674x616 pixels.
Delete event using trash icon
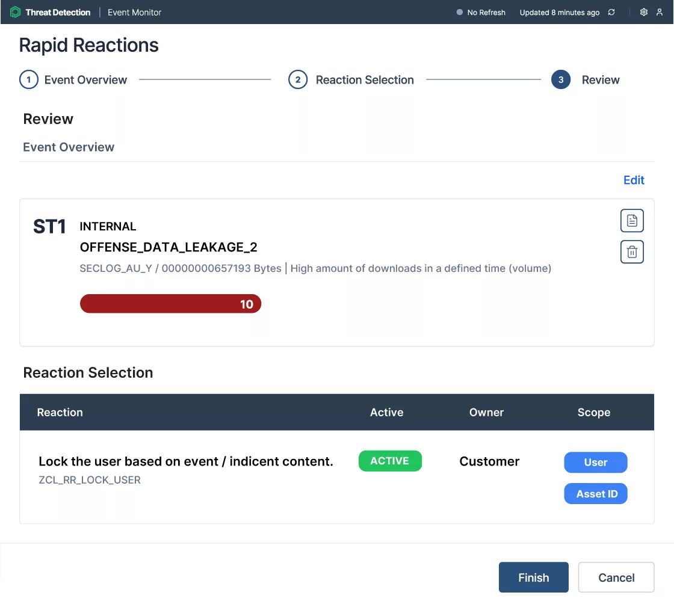(x=632, y=252)
